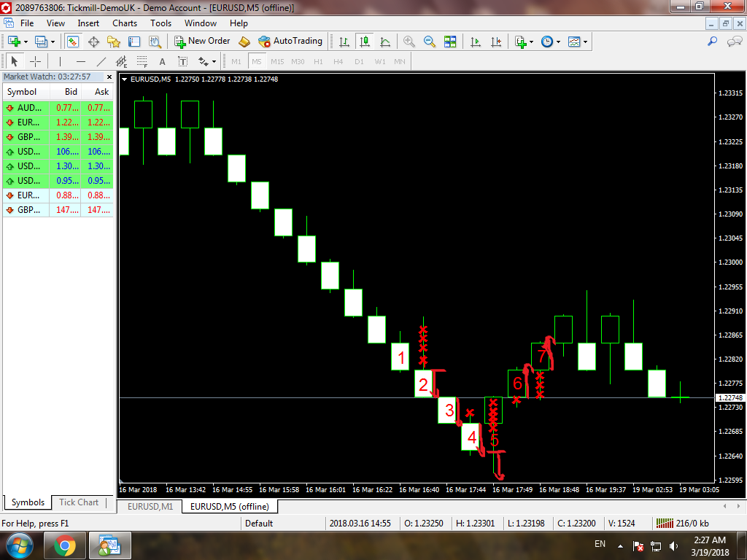Screen dimensions: 747x560
Task: Open the Charts menu
Action: pyautogui.click(x=125, y=23)
